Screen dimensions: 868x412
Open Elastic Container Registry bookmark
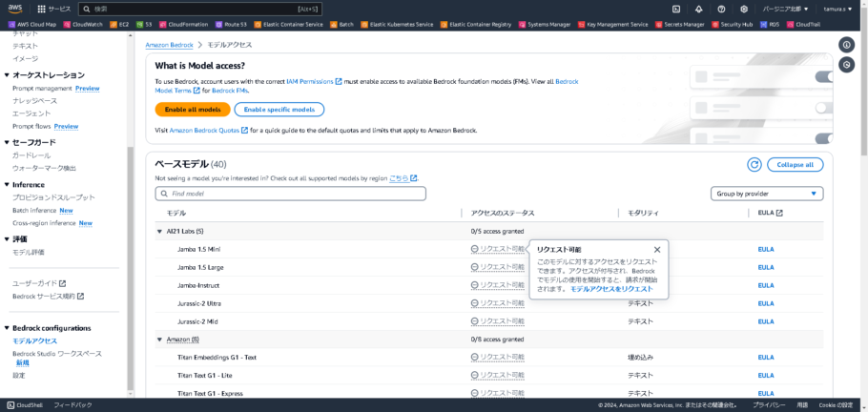pyautogui.click(x=476, y=25)
